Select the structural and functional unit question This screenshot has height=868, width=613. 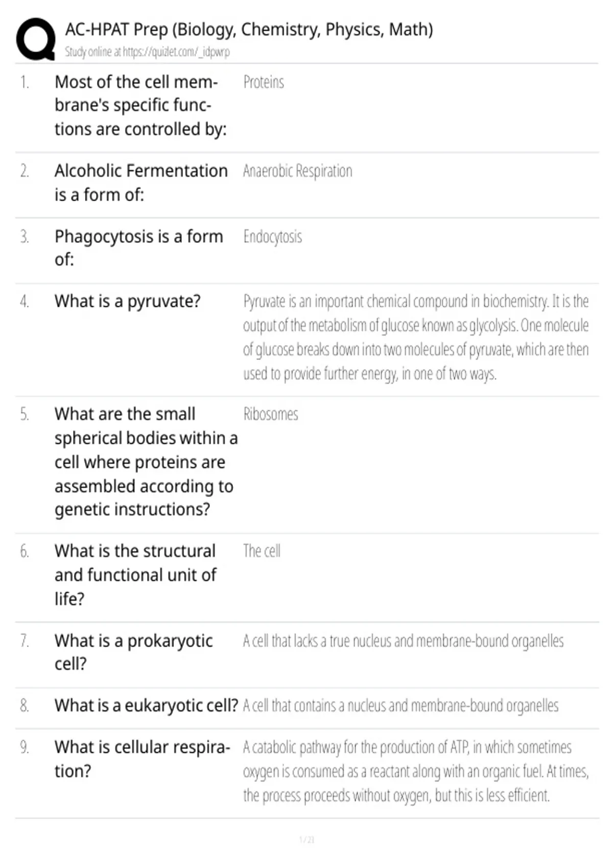pos(135,574)
